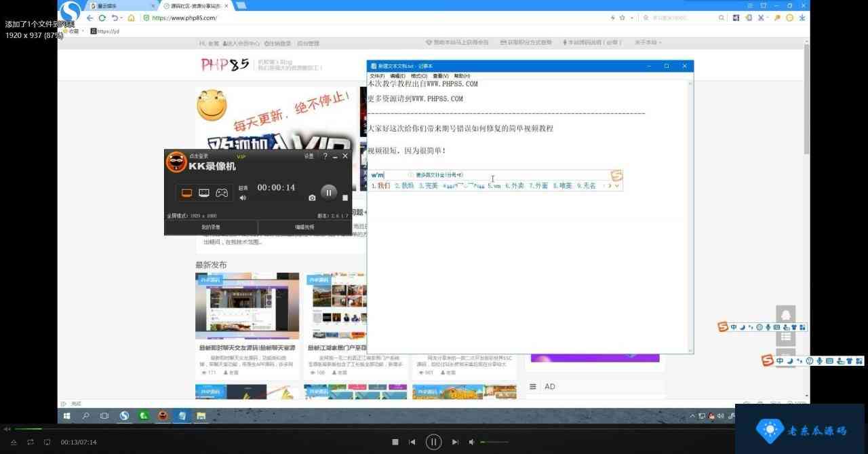868x454 pixels.
Task: Open Notepad 编辑 menu
Action: click(x=398, y=76)
